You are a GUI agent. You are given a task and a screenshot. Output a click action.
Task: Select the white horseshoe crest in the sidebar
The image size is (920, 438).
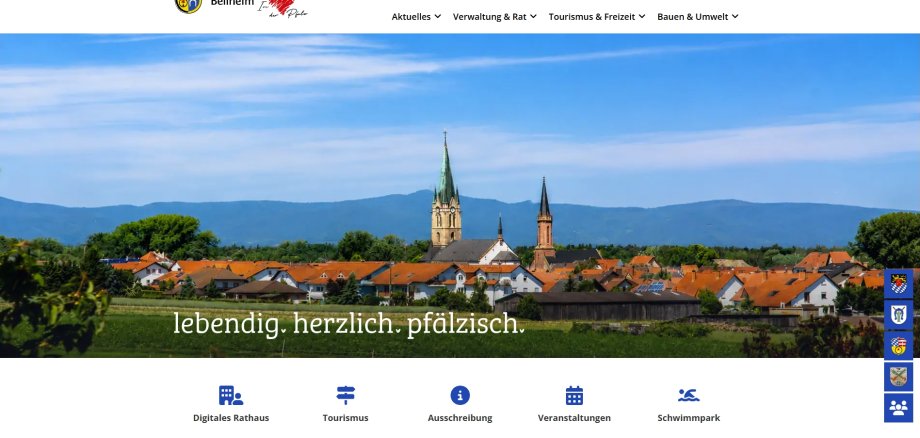point(898,315)
